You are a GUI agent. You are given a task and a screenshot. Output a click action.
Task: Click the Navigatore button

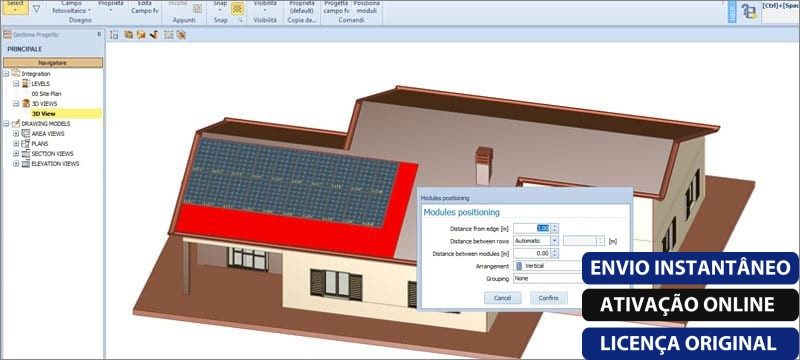(53, 63)
